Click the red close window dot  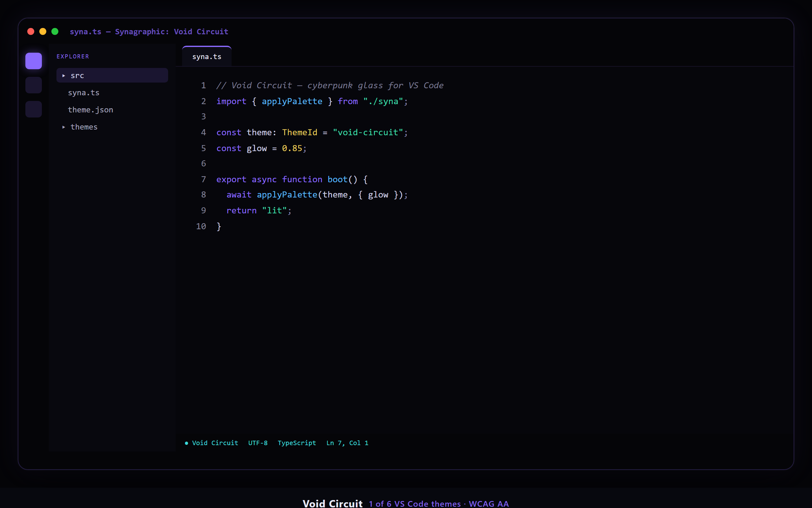point(31,31)
